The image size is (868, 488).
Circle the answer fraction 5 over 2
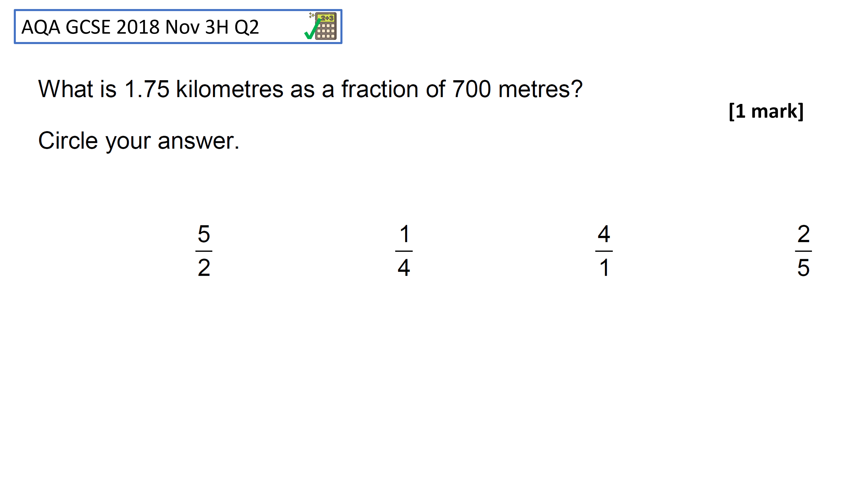coord(204,251)
